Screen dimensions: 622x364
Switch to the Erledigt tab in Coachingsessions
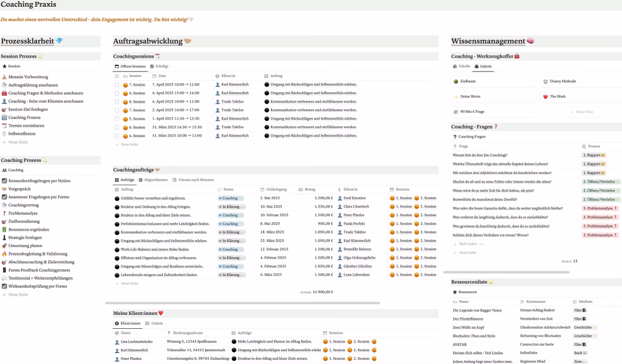pyautogui.click(x=159, y=66)
